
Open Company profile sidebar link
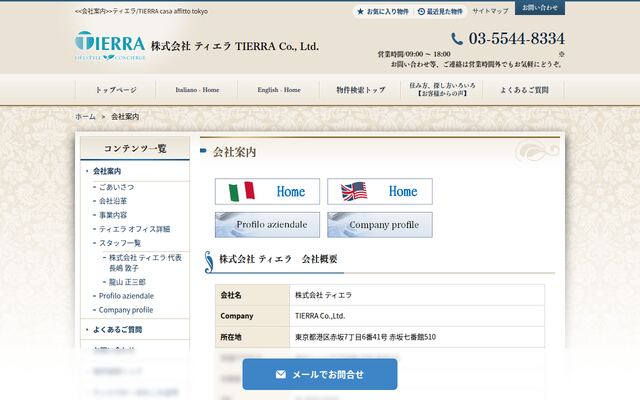[x=126, y=310]
